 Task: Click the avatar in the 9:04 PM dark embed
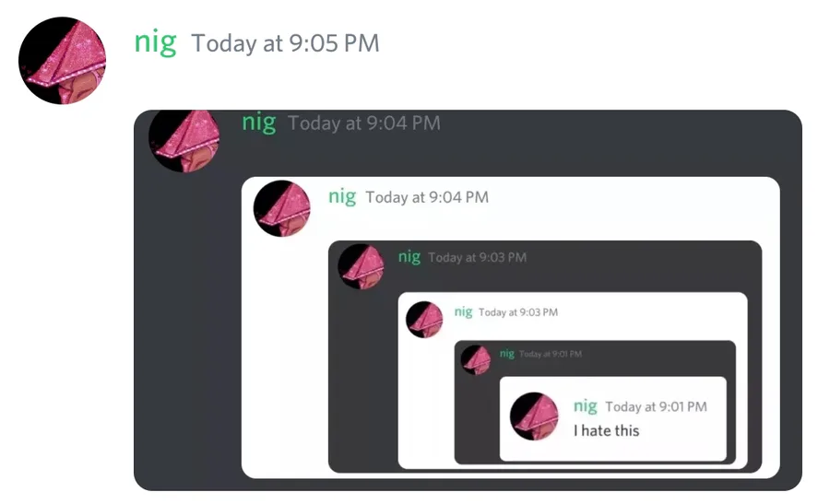tap(184, 141)
